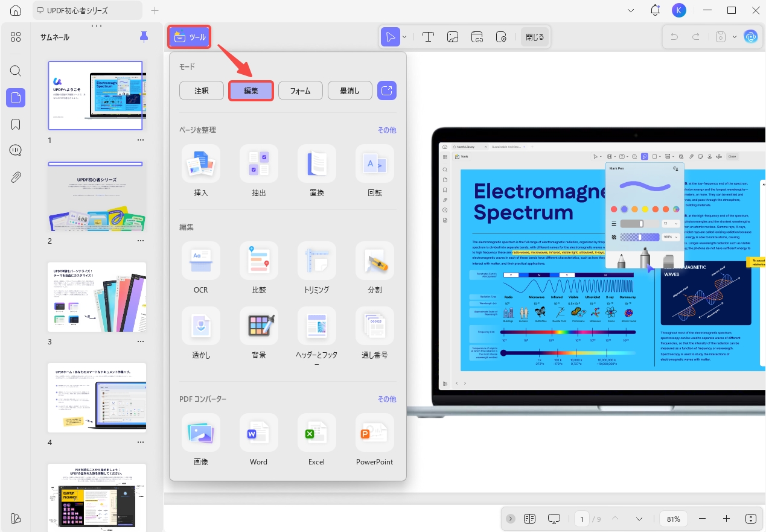Open the zoom level 81% dropdown
766x532 pixels.
[674, 519]
